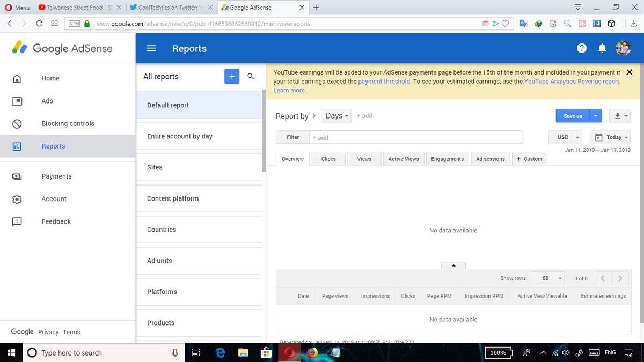Viewport: 644px width, 362px height.
Task: Search reports with magnifier icon
Action: click(x=251, y=77)
